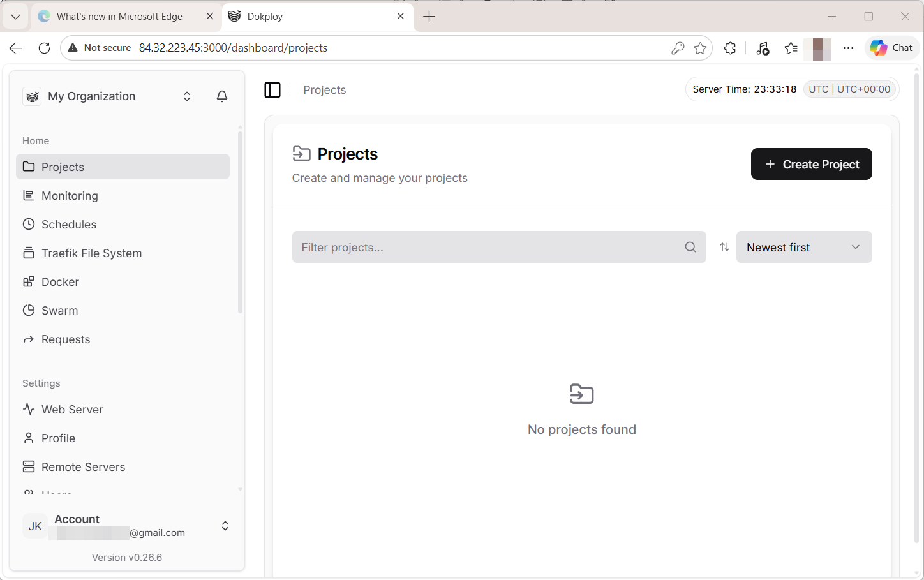This screenshot has width=924, height=580.
Task: Open the notifications bell
Action: 221,96
